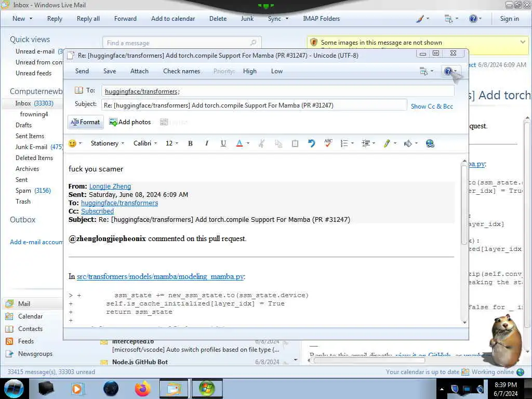Click the Undo arrow icon
532x399 pixels.
pyautogui.click(x=312, y=143)
